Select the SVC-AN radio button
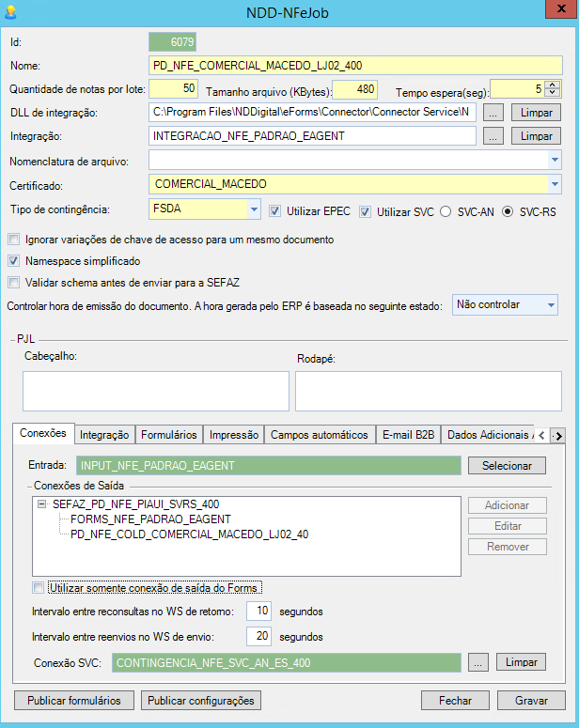The image size is (579, 728). click(446, 211)
